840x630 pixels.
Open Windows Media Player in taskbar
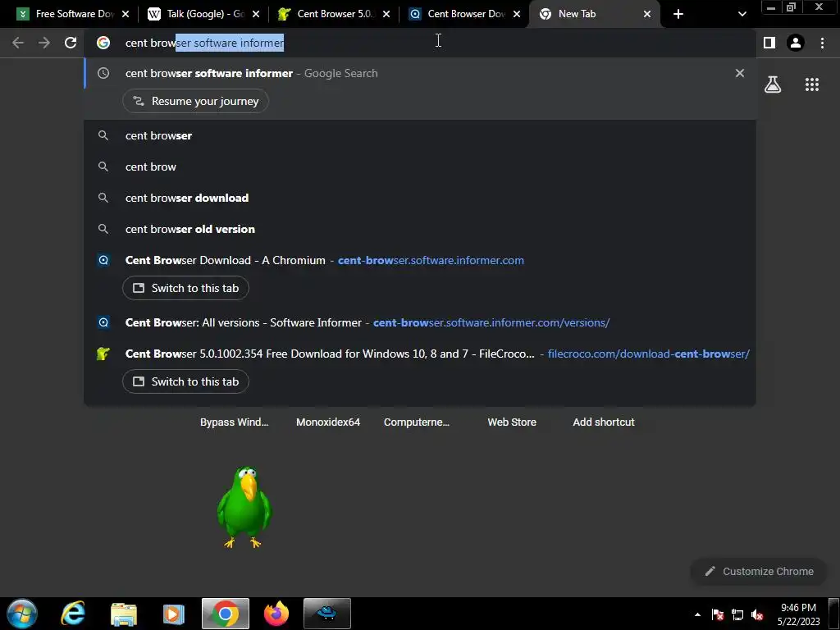[x=174, y=614]
